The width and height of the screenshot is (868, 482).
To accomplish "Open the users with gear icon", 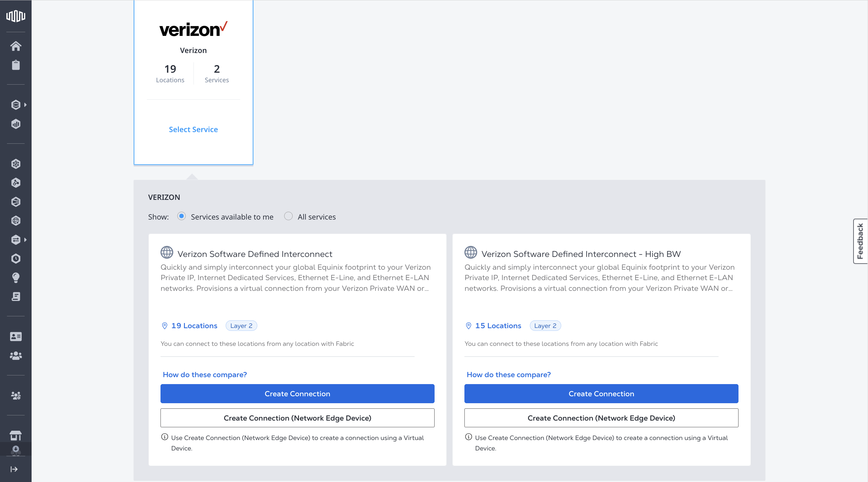I will point(16,395).
